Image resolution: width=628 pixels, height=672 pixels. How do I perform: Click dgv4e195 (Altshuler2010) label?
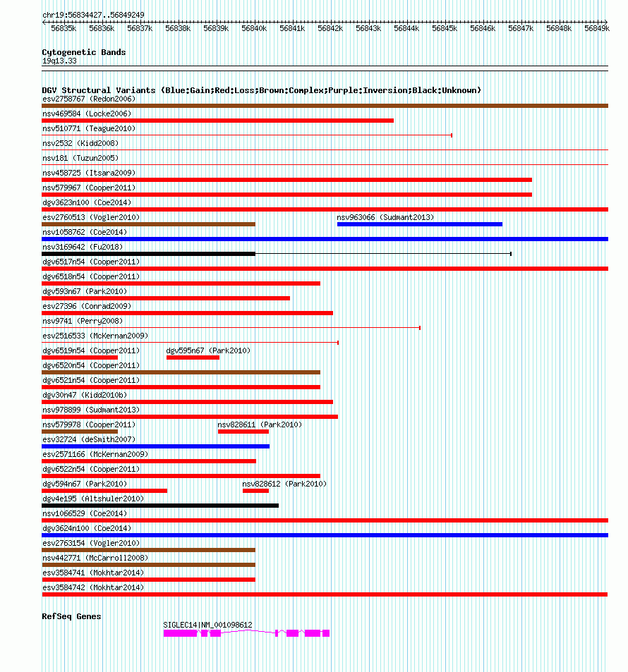[x=93, y=499]
